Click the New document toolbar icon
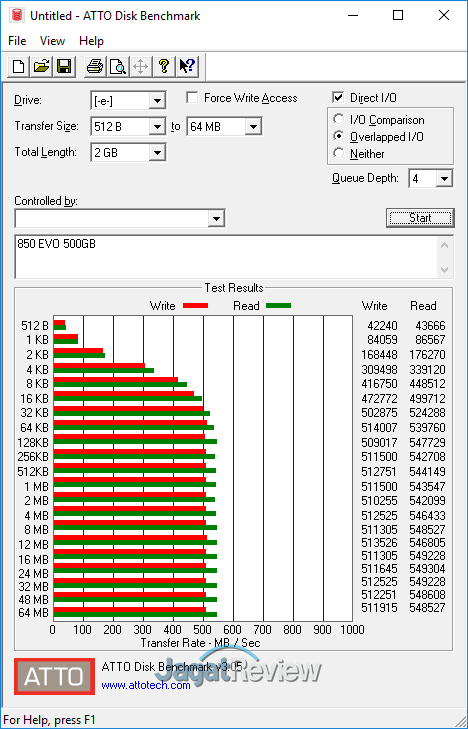Viewport: 468px width, 729px height. (19, 66)
